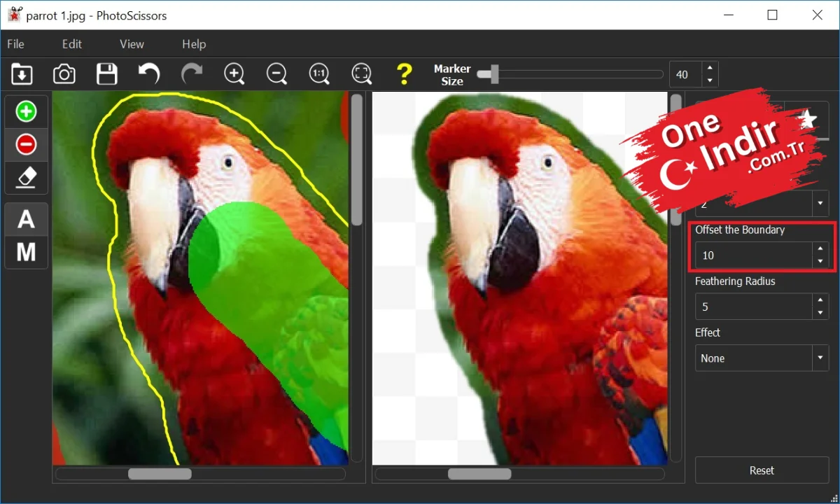The image size is (840, 504).
Task: Open the View menu
Action: [132, 44]
